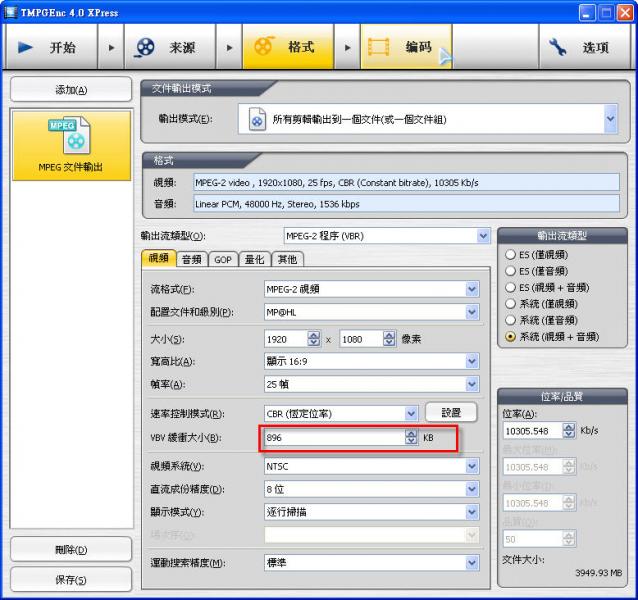Select 系统 (視頻 + 音頻) radio button
The width and height of the screenshot is (638, 600).
[511, 336]
